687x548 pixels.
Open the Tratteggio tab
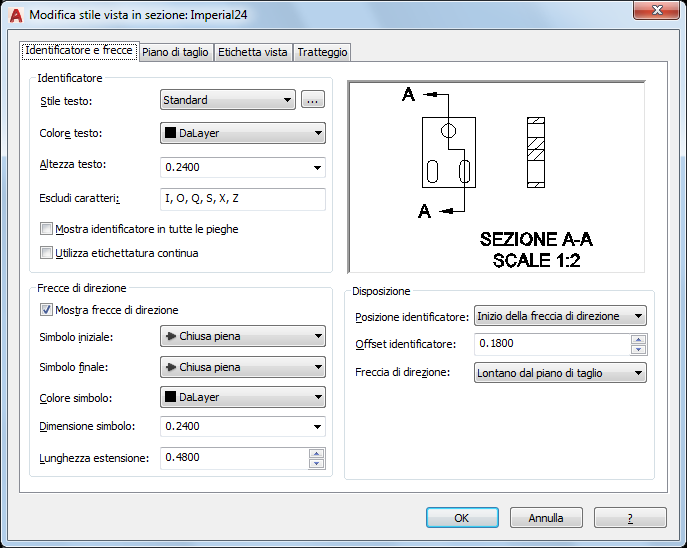[322, 52]
